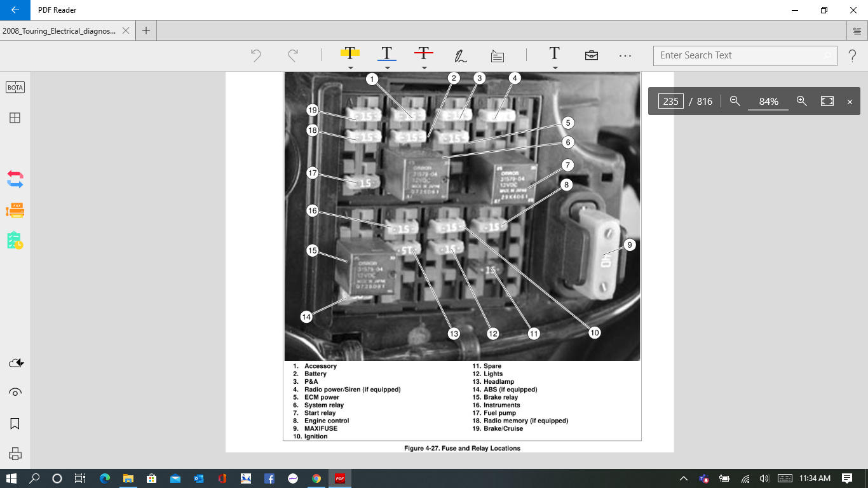
Task: Select the 2008_Touring_Electrical_diagnos tab
Action: (x=59, y=30)
